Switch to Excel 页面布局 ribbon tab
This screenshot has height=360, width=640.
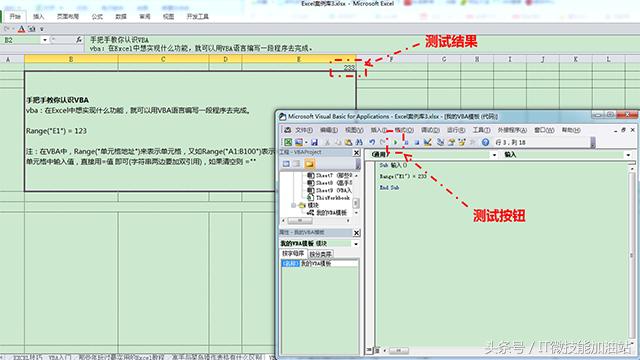[67, 17]
